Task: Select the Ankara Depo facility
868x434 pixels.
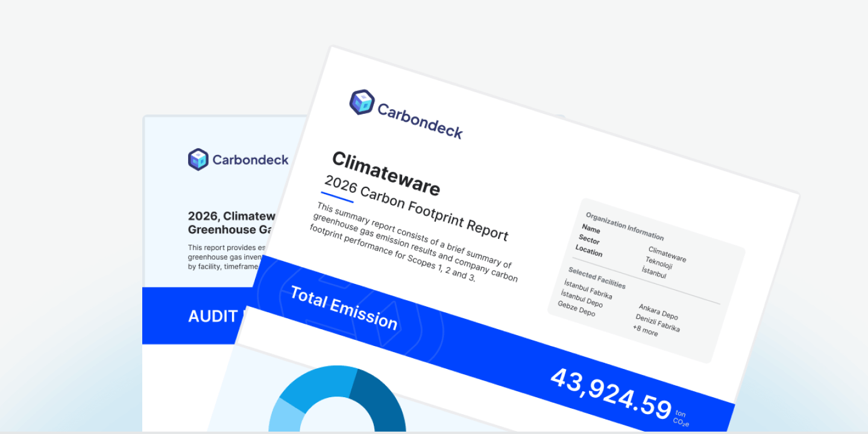Action: [x=658, y=312]
